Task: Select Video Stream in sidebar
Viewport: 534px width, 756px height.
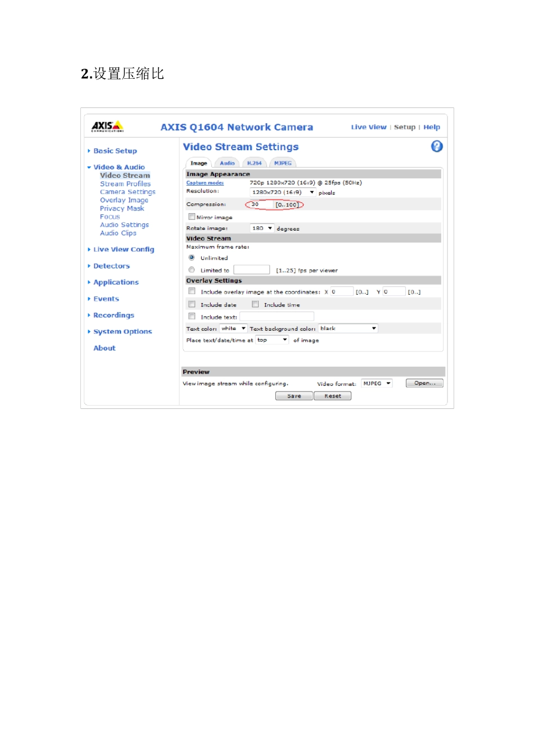Action: [125, 175]
